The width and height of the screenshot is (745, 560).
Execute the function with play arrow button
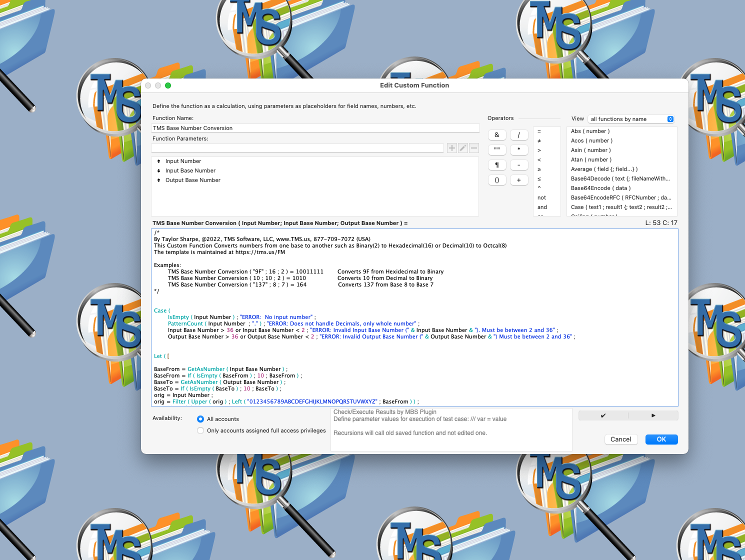[653, 415]
